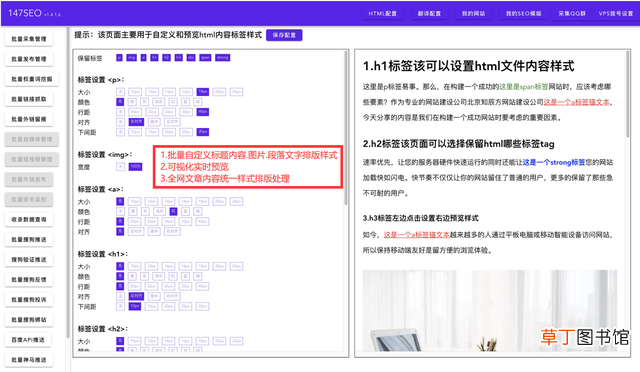Viewport: 640px width, 372px height.
Task: Open 批量权重词挖掘 in the sidebar
Action: coord(32,79)
